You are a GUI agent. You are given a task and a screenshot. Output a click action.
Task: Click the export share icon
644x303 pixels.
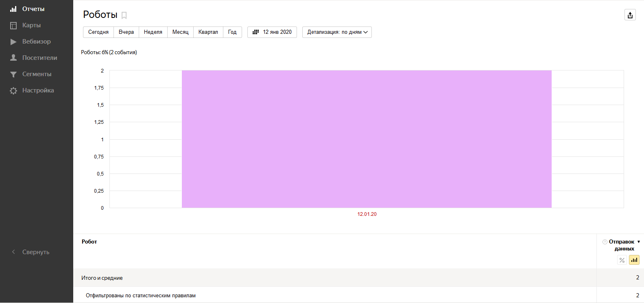point(630,15)
